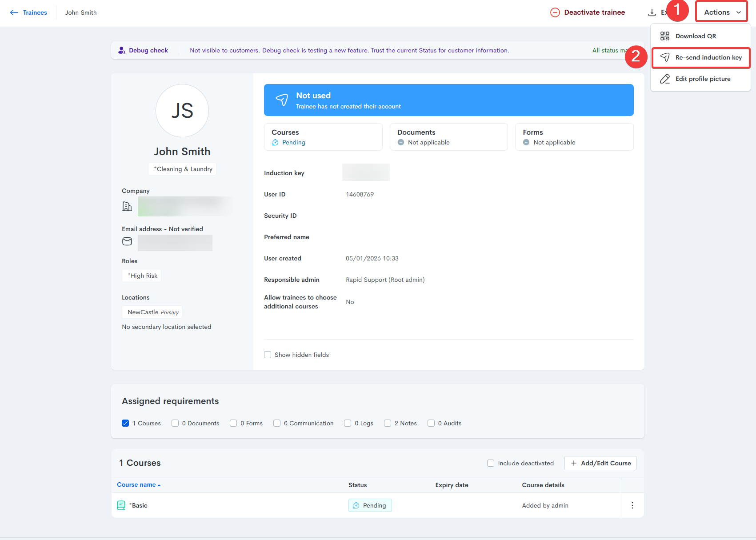
Task: Click the email envelope icon
Action: click(x=127, y=241)
